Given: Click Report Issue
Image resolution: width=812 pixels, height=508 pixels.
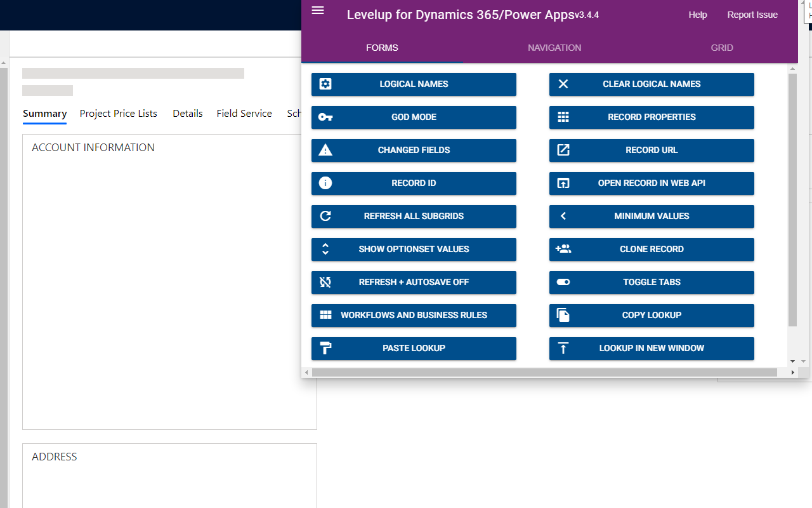Looking at the screenshot, I should tap(752, 15).
